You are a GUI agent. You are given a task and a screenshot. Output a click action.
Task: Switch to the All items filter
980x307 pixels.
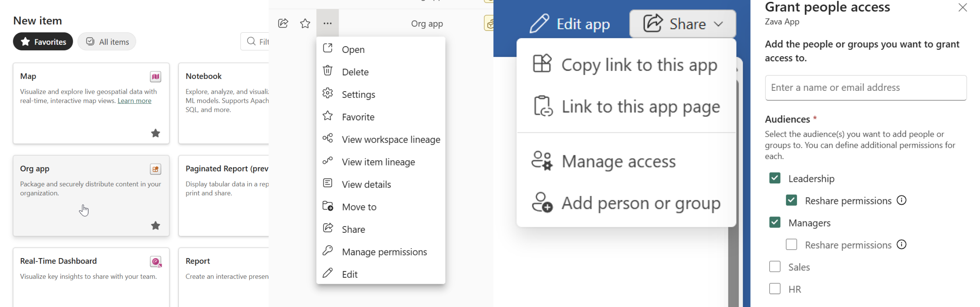point(107,42)
